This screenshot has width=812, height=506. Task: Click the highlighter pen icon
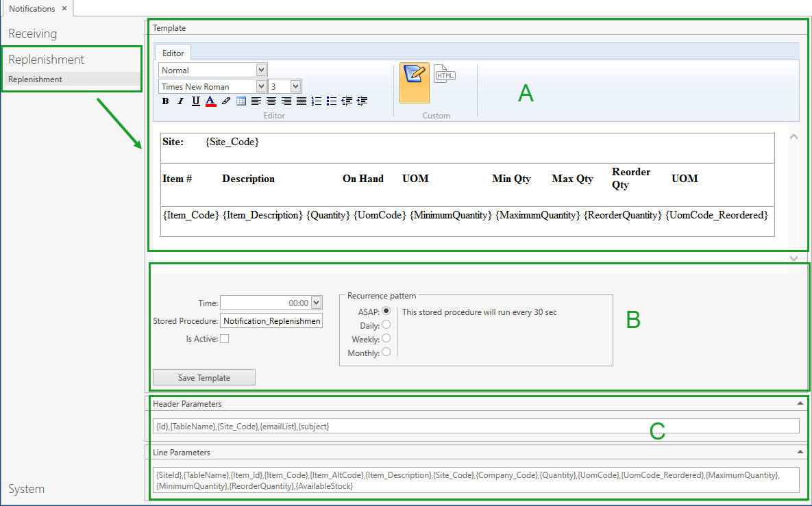click(225, 101)
